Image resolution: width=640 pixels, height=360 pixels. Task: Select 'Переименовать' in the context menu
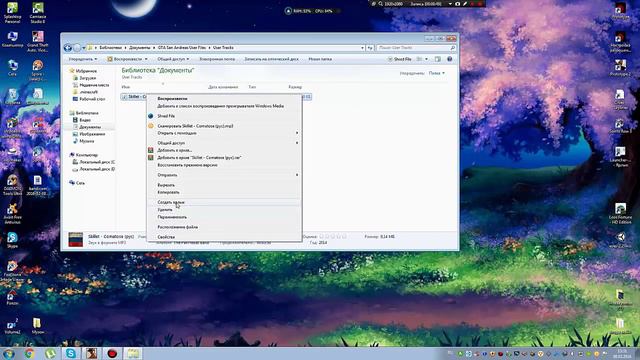point(225,217)
